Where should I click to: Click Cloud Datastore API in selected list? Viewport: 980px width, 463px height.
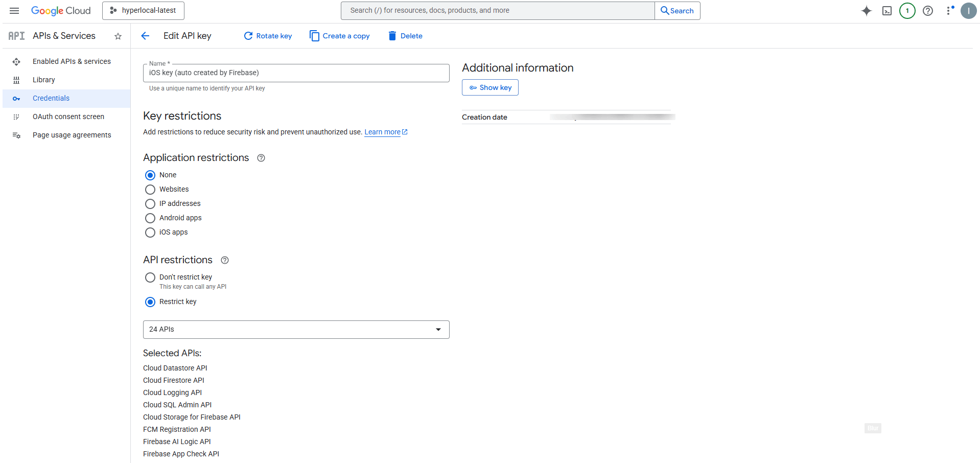(175, 368)
